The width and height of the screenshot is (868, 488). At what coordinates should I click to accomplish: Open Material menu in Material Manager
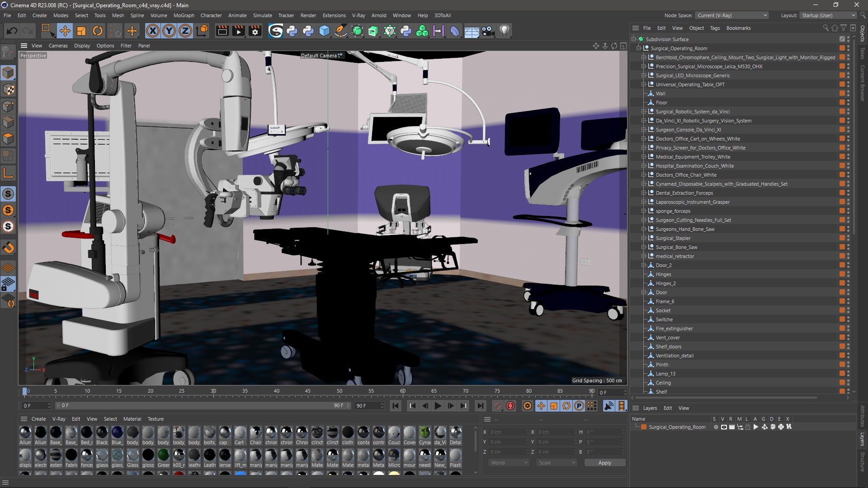[132, 419]
